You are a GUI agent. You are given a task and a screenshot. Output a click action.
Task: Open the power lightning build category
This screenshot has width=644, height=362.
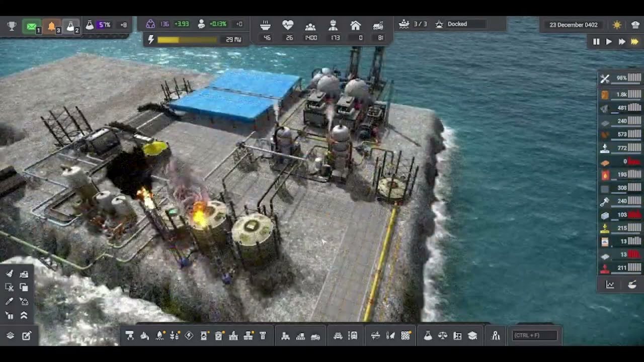(x=189, y=336)
